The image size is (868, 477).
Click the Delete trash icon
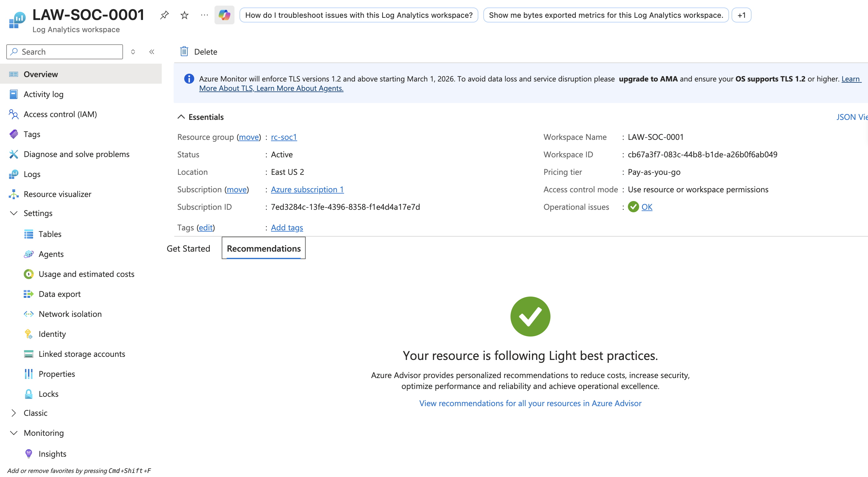(x=184, y=52)
